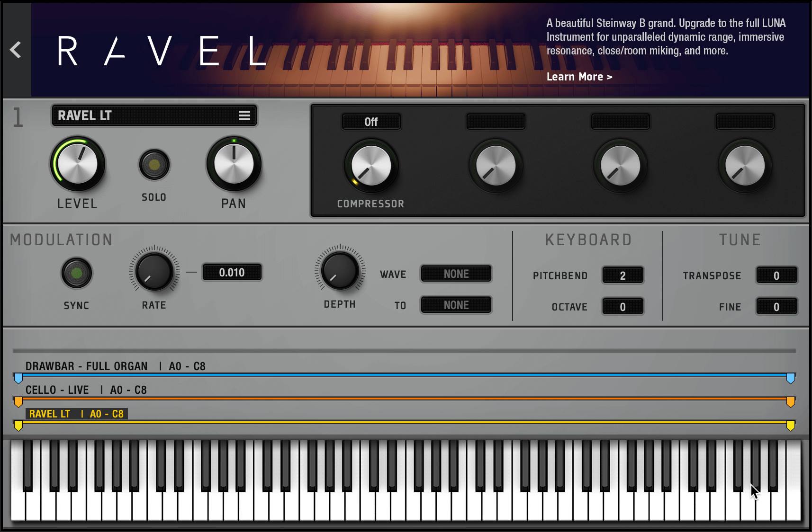Image resolution: width=812 pixels, height=532 pixels.
Task: Click the PITCHBEND value field
Action: (x=623, y=275)
